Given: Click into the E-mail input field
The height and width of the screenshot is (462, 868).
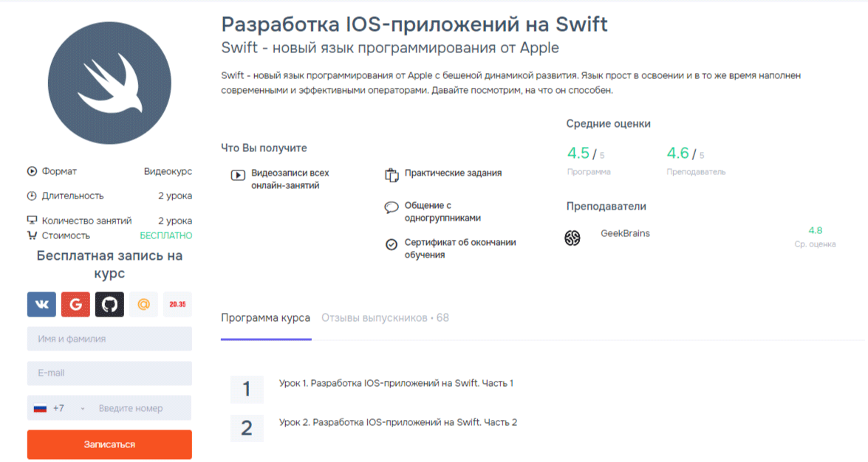Looking at the screenshot, I should pos(109,373).
